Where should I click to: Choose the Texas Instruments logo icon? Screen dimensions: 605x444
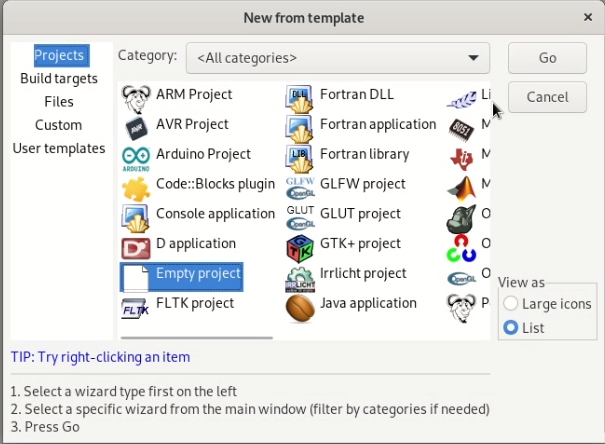click(461, 159)
